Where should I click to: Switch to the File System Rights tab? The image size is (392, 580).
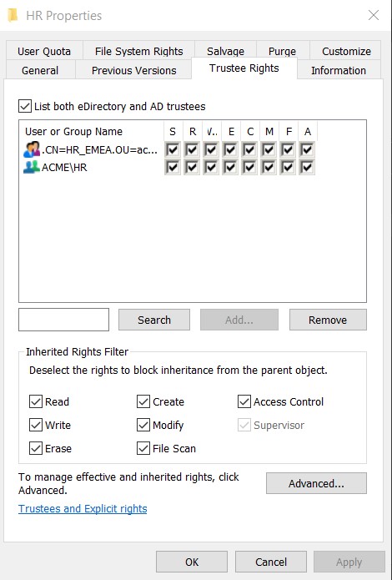click(138, 51)
